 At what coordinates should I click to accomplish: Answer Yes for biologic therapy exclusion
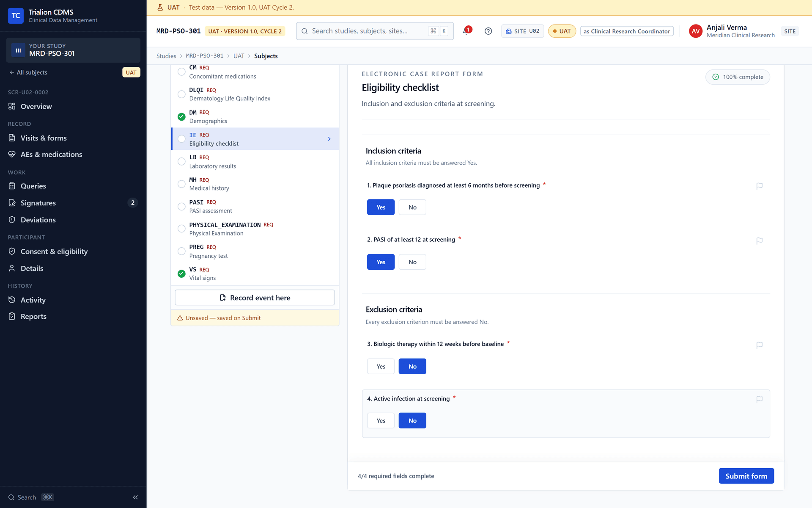tap(381, 366)
